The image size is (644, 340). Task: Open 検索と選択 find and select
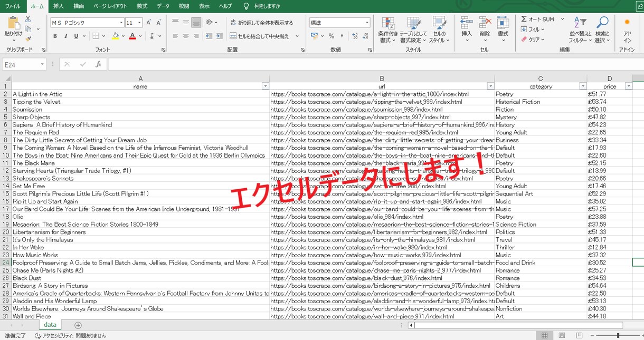click(602, 30)
